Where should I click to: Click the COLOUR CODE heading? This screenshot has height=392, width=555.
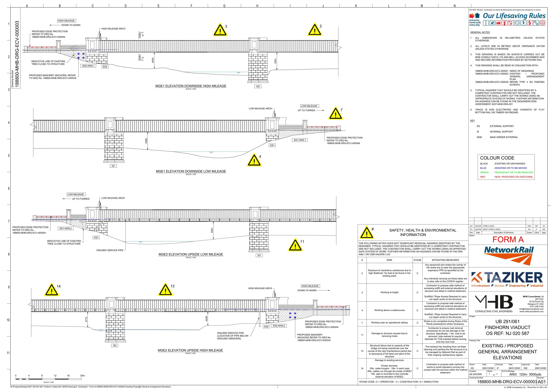point(497,158)
